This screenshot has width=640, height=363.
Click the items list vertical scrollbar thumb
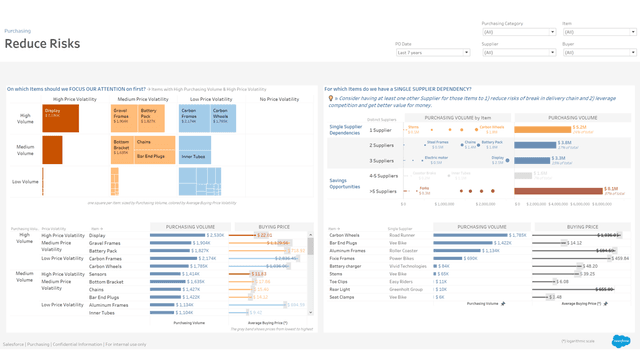311,246
